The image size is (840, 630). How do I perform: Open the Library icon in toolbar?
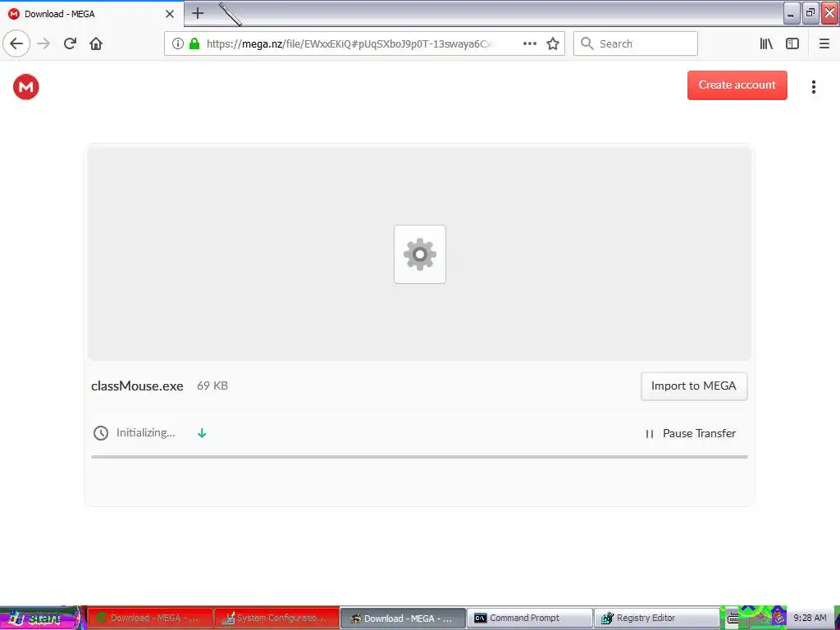[766, 43]
